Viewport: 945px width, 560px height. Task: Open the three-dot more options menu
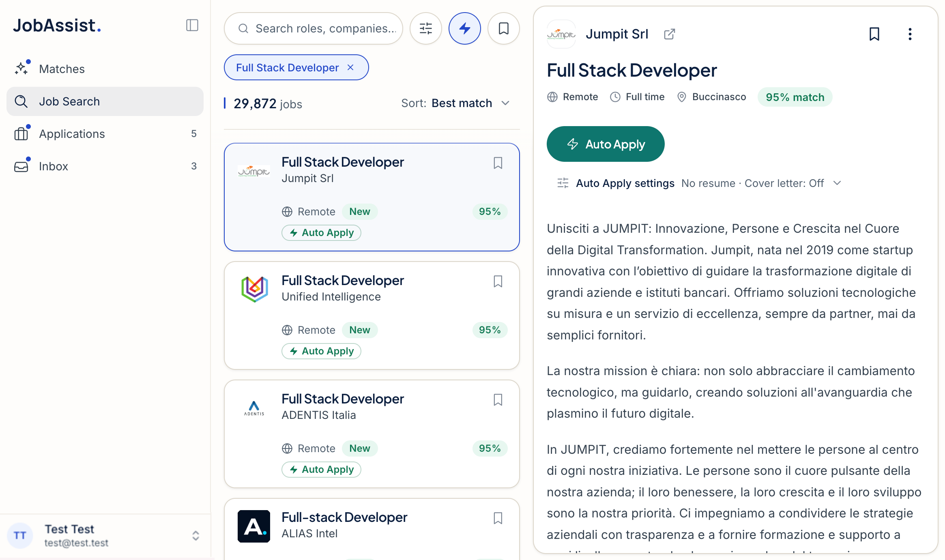click(910, 34)
